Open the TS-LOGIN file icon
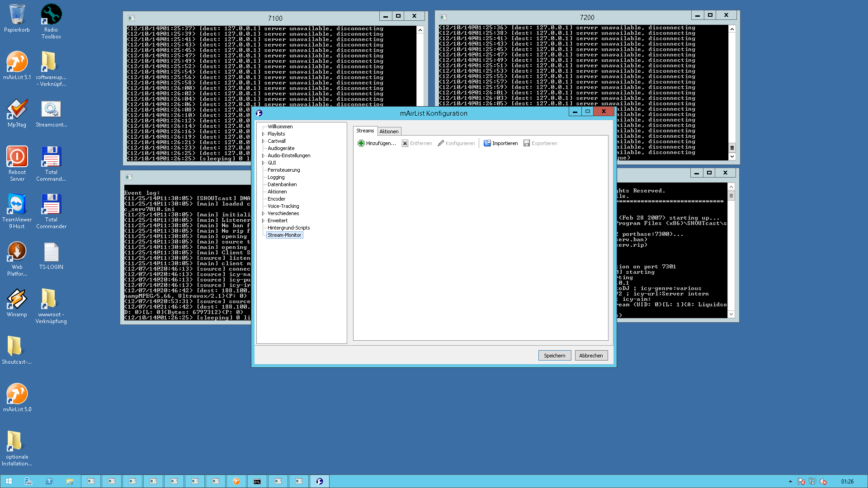Viewport: 868px width, 488px height. point(51,253)
